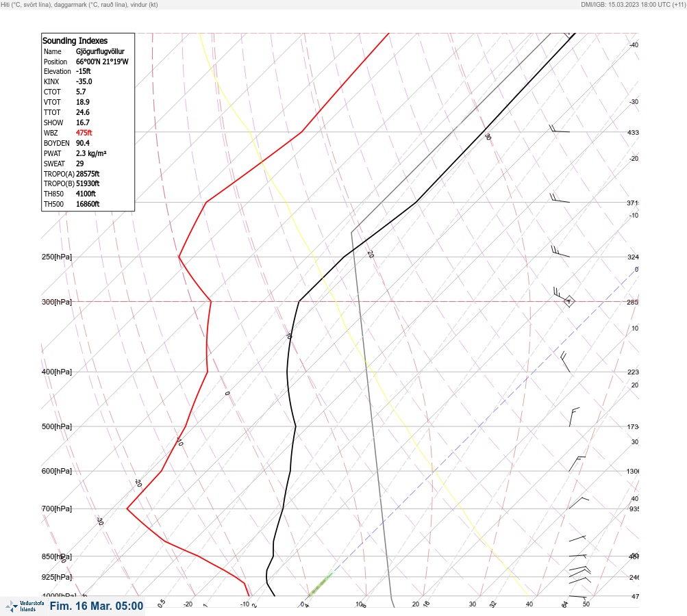Click the SWEAT value 29
This screenshot has height=616, width=687.
[x=79, y=164]
